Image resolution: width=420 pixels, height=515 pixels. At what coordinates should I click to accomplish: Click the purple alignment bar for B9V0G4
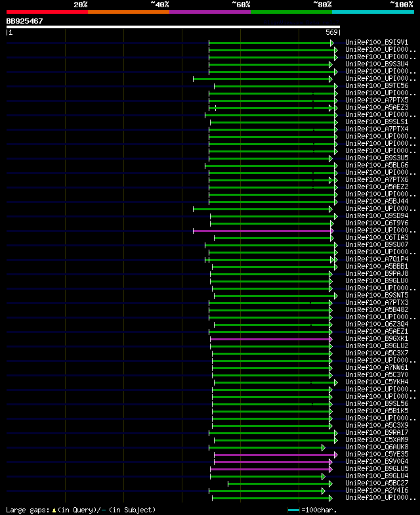(272, 462)
